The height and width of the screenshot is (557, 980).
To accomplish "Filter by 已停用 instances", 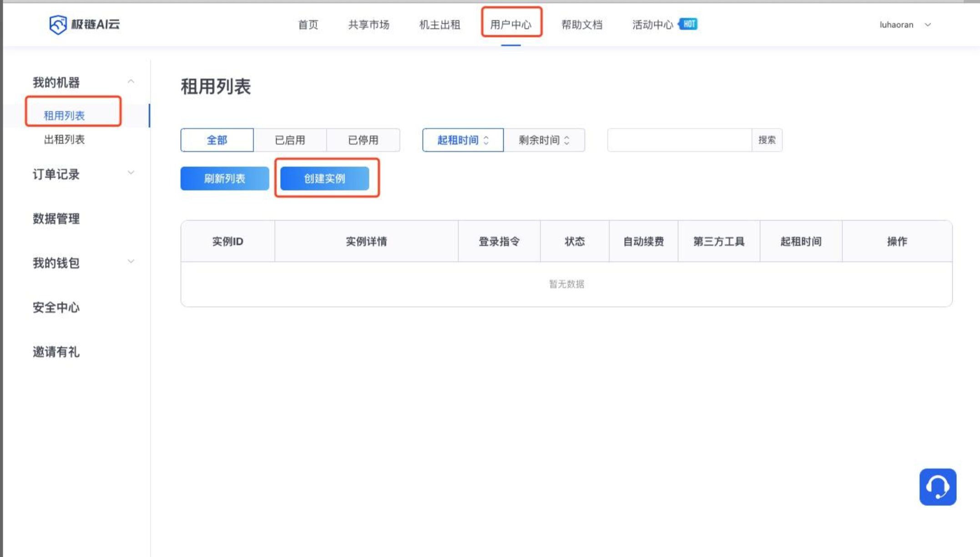I will (x=363, y=140).
